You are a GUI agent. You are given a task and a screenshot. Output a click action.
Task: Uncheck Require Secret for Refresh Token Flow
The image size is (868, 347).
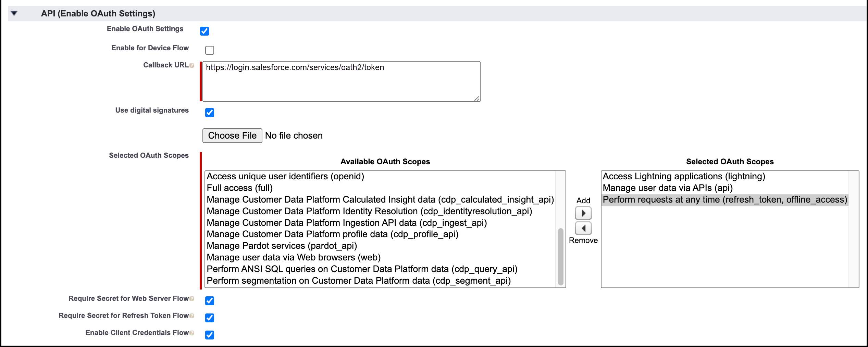tap(210, 318)
